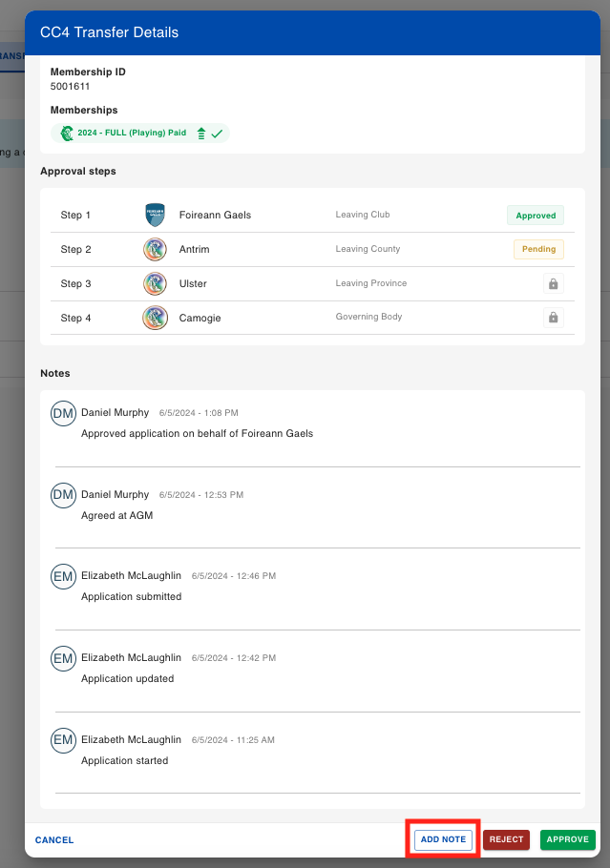Viewport: 610px width, 868px height.
Task: Click the Add Note button
Action: [443, 839]
